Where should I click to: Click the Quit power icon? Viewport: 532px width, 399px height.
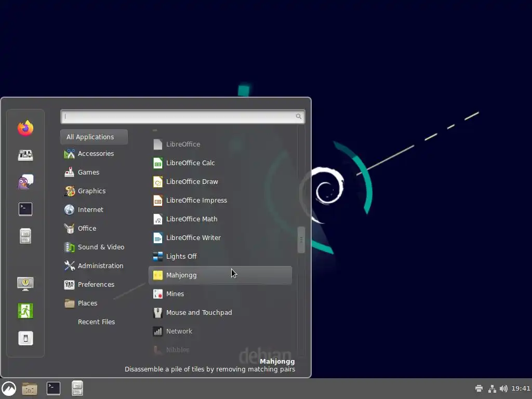coord(25,338)
